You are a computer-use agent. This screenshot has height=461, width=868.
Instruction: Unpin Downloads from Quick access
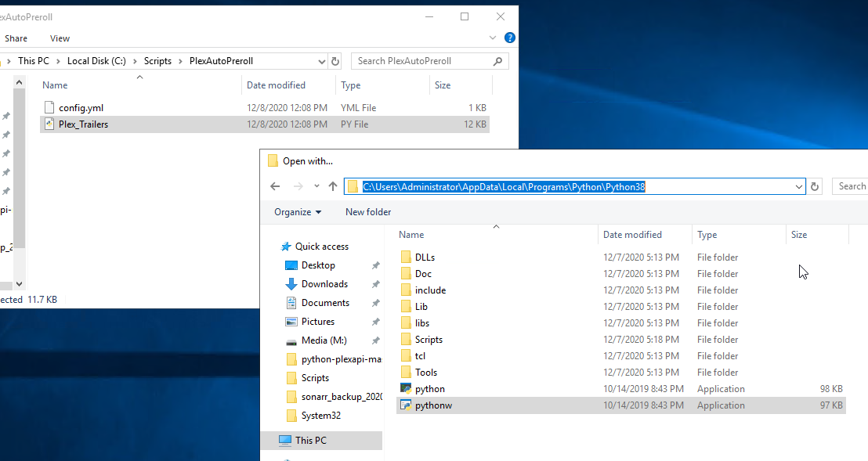click(x=375, y=284)
